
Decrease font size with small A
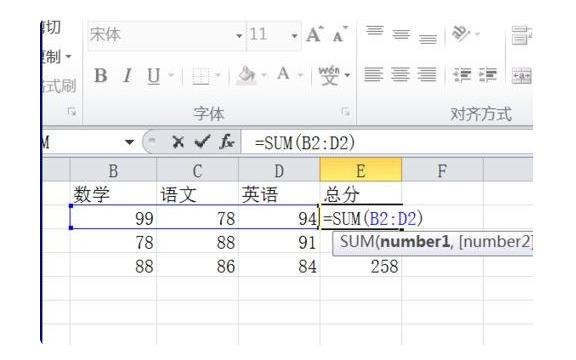tap(339, 34)
